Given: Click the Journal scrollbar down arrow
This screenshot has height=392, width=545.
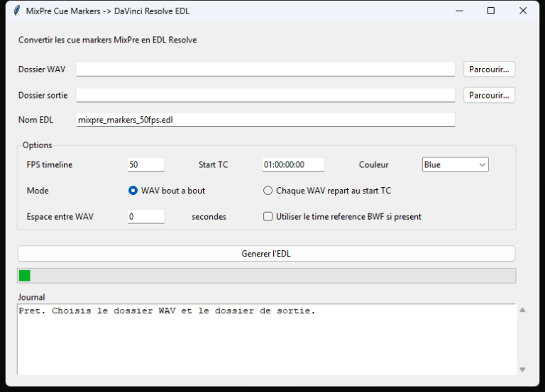Looking at the screenshot, I should tap(522, 369).
